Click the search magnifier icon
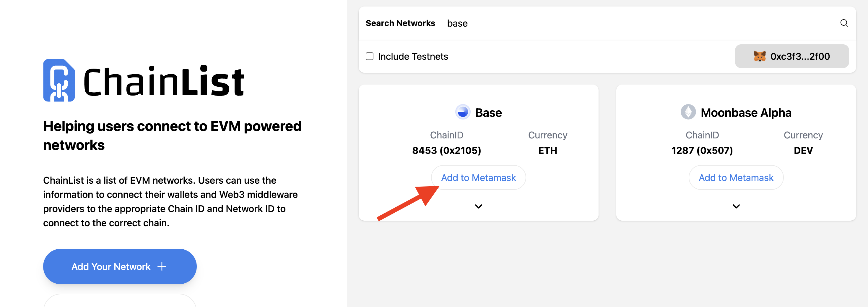Screen dimensions: 868x307 point(844,23)
